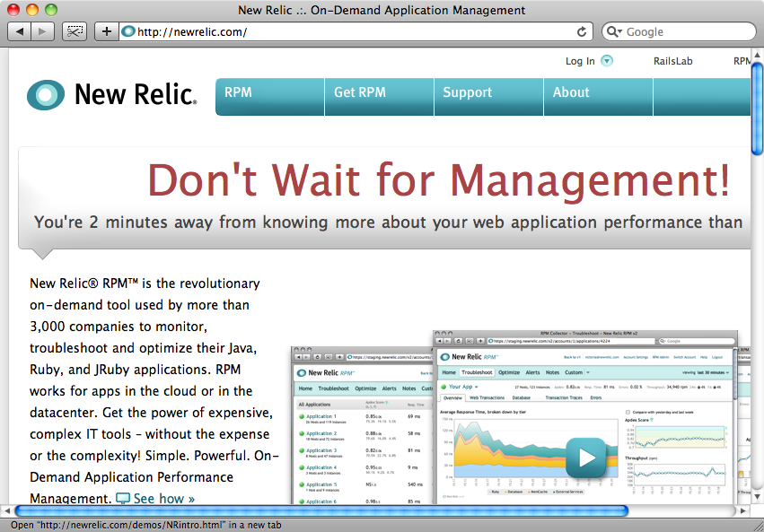Click the New Relic logo
Image resolution: width=764 pixels, height=532 pixels.
112,94
